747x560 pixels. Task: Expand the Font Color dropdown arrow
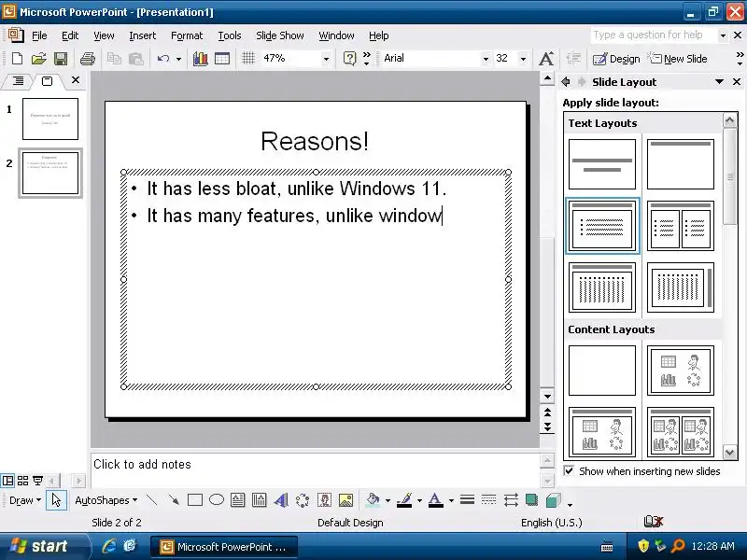tap(451, 500)
